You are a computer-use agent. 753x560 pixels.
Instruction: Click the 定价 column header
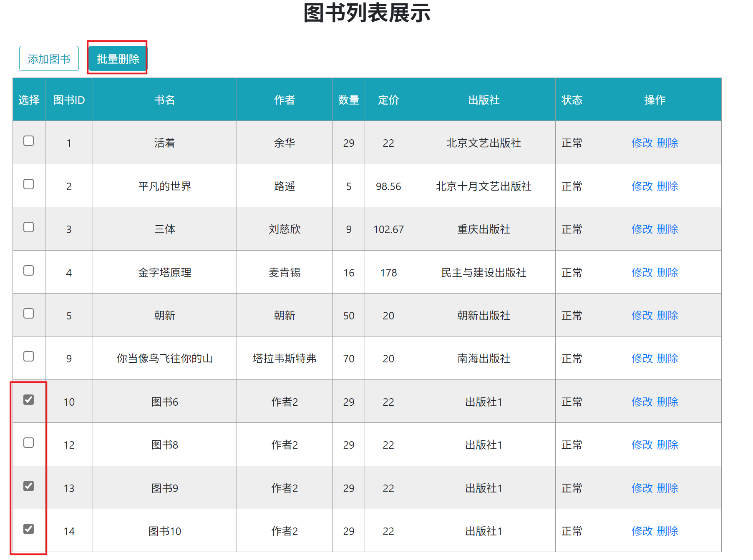pyautogui.click(x=388, y=100)
